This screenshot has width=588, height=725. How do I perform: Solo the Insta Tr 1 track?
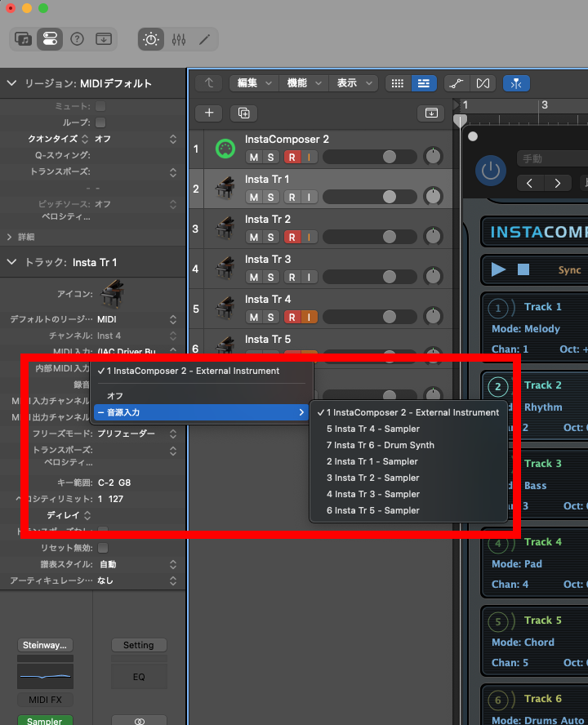point(270,198)
